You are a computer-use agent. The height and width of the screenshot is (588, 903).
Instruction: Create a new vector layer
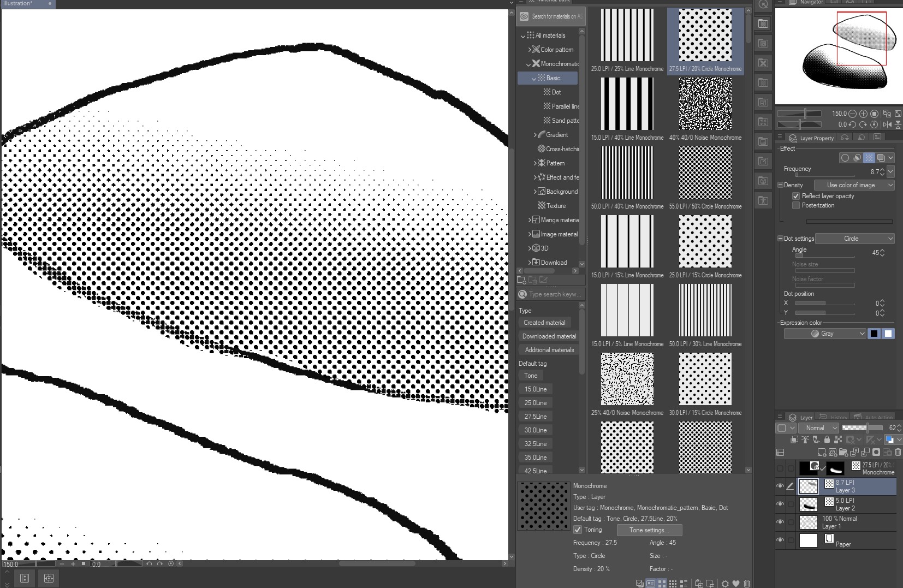click(833, 453)
